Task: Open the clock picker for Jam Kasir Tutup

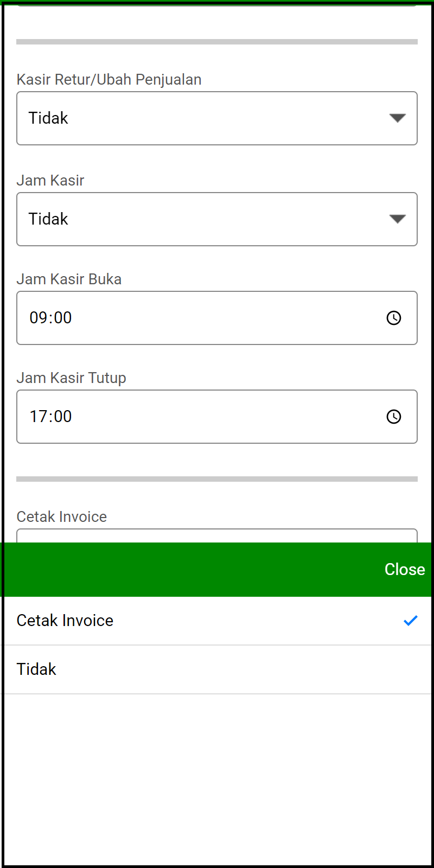Action: (x=394, y=417)
